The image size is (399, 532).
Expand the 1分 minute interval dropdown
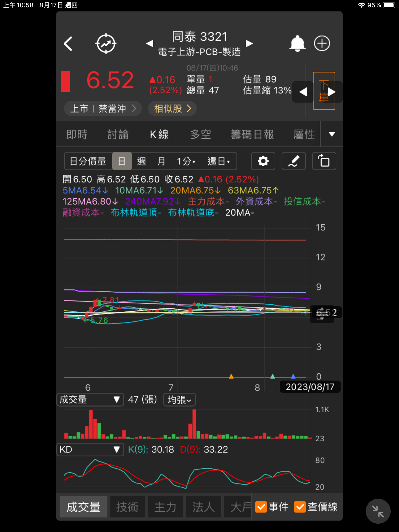point(186,161)
